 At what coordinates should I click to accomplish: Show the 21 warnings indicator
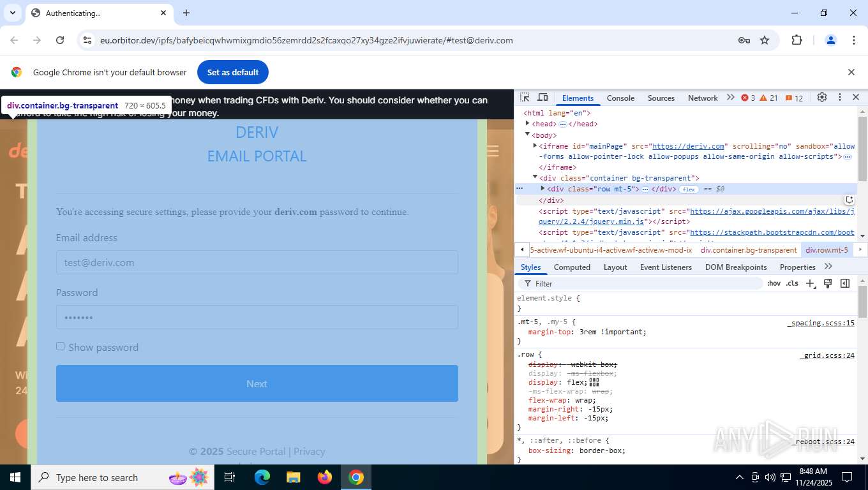pyautogui.click(x=768, y=98)
